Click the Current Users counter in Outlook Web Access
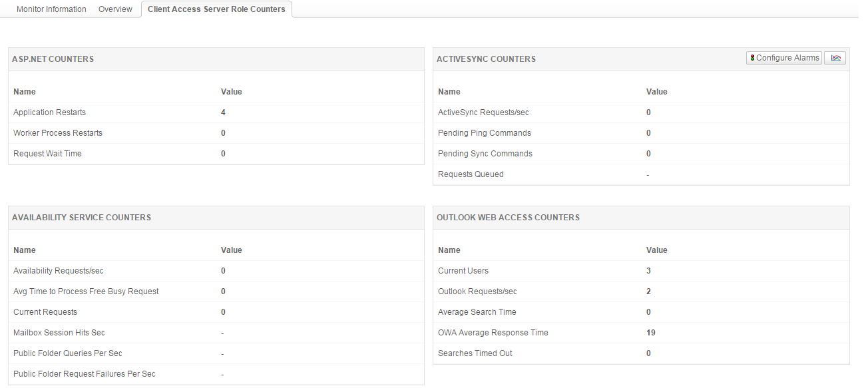This screenshot has width=868, height=388. [x=463, y=271]
